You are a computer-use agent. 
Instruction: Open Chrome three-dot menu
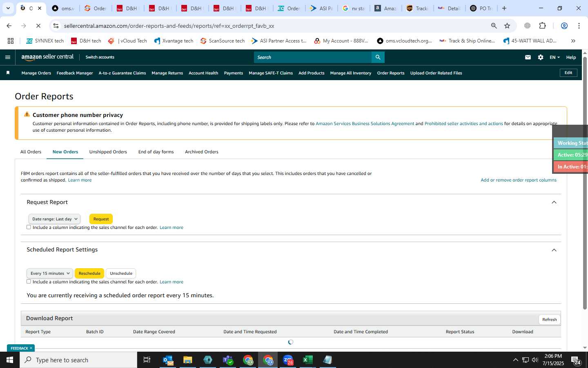(x=579, y=26)
